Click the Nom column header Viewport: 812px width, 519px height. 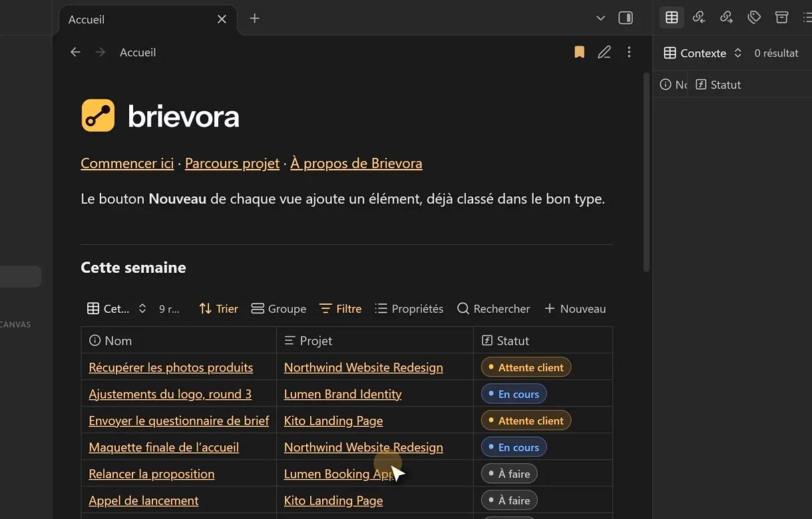pyautogui.click(x=178, y=341)
